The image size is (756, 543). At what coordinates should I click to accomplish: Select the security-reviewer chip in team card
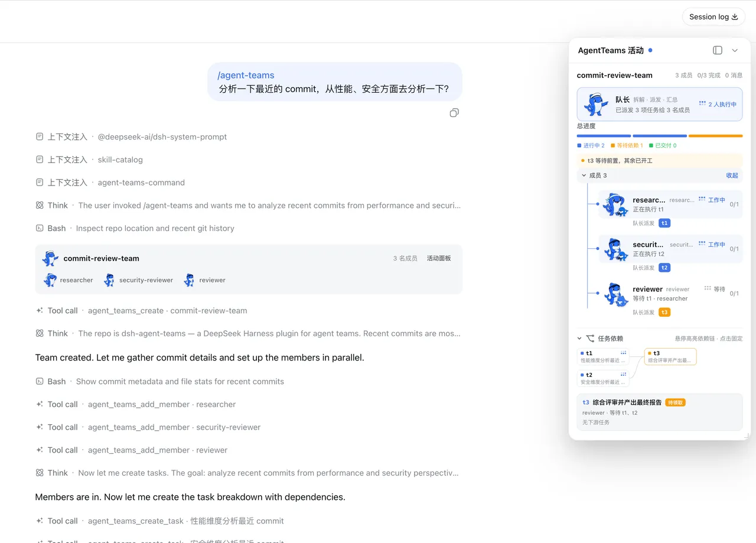point(138,280)
